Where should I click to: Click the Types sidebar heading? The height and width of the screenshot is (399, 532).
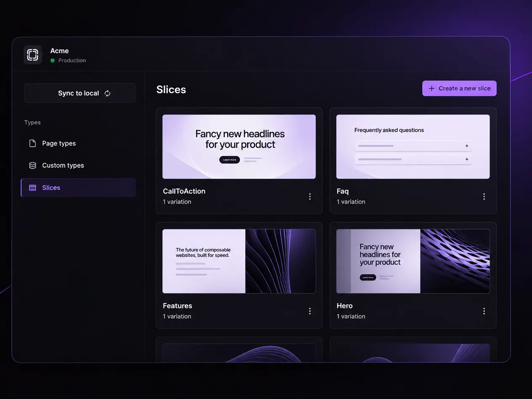(32, 122)
